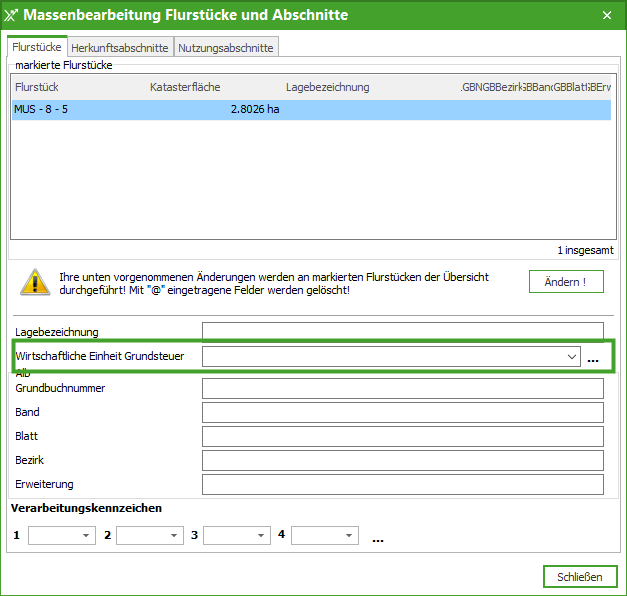
Task: Open Verarbeitungskennzeichen dropdown 2
Action: coord(172,536)
